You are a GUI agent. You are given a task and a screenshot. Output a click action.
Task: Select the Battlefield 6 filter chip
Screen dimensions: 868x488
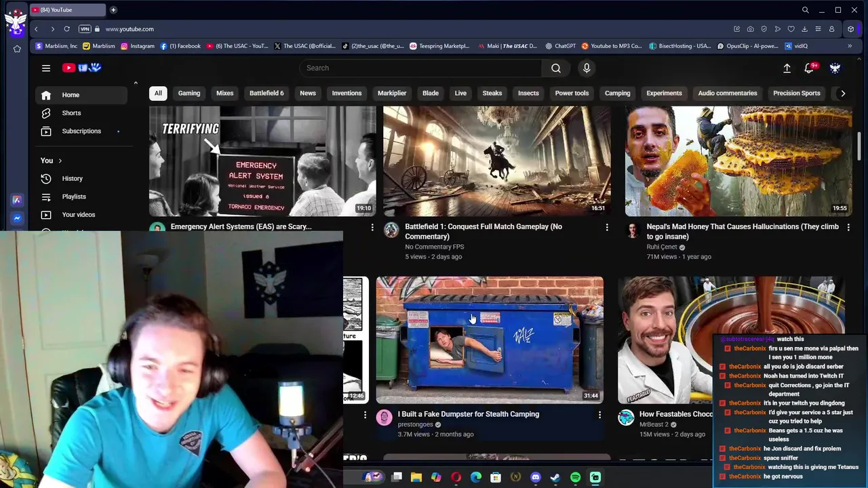coord(267,93)
